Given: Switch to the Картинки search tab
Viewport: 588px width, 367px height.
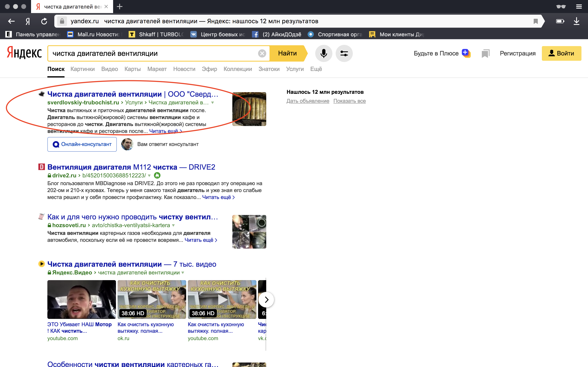Looking at the screenshot, I should click(x=82, y=69).
